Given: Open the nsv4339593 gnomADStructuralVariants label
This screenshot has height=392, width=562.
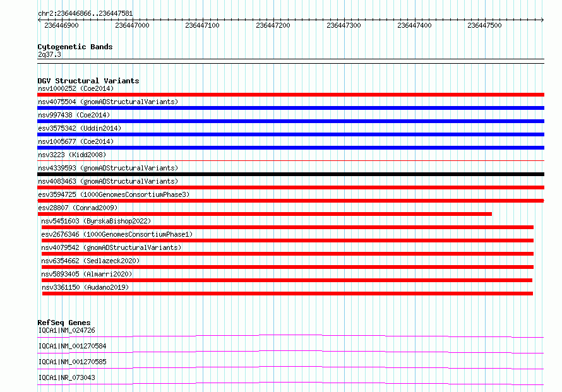Looking at the screenshot, I should [108, 168].
